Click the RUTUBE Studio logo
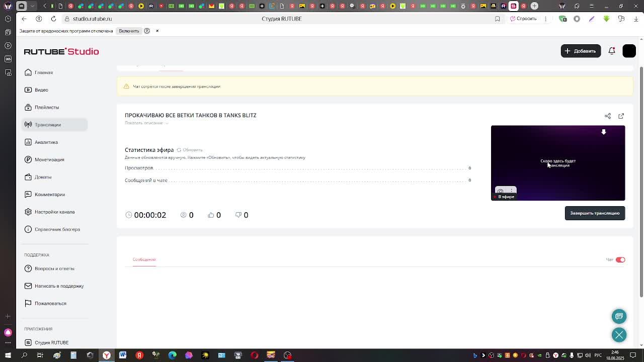Viewport: 644px width, 362px height. [x=61, y=51]
